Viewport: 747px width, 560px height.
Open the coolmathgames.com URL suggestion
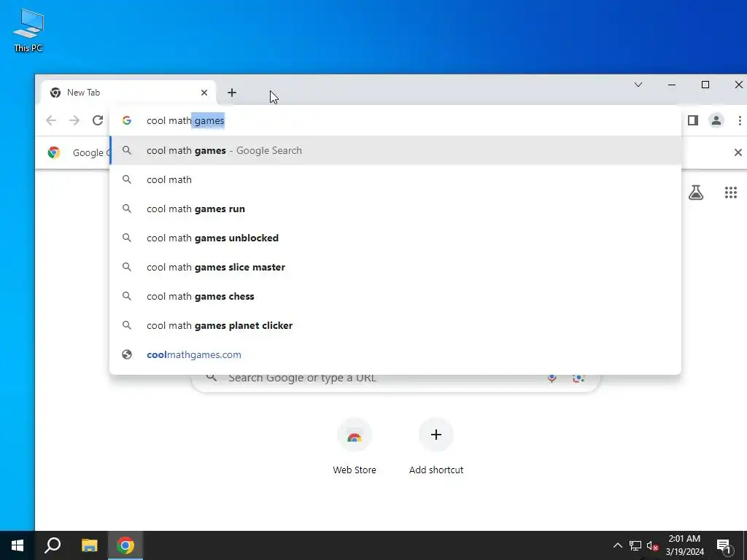tap(395, 355)
